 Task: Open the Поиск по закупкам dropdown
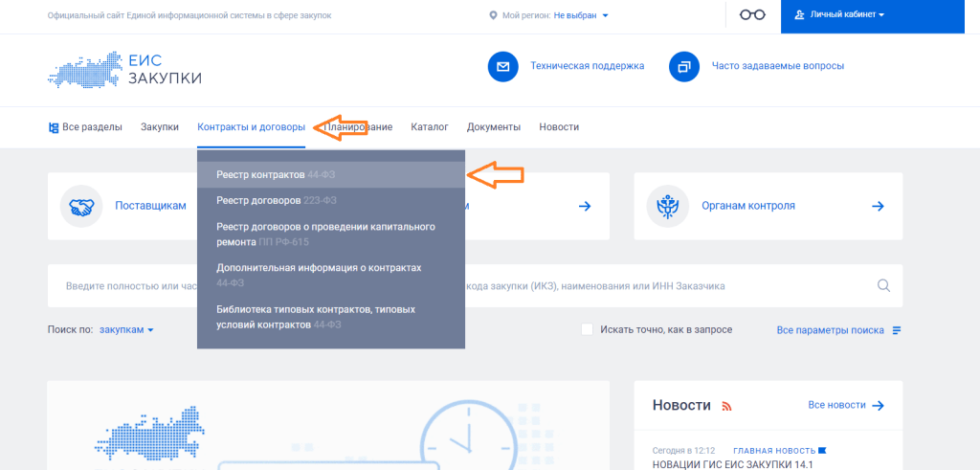[127, 330]
